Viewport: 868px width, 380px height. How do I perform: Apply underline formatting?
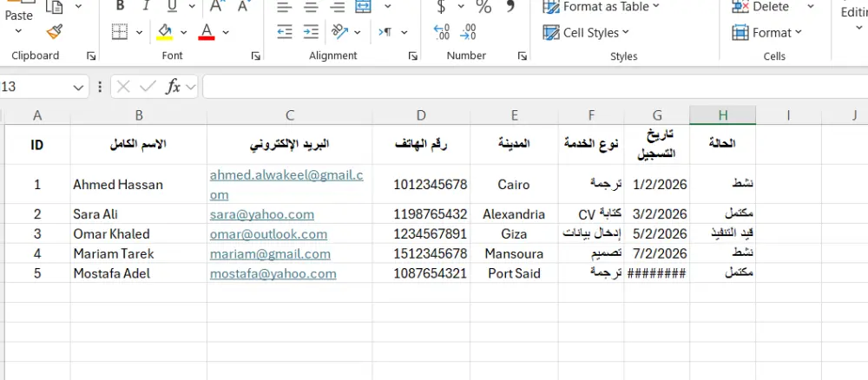(x=172, y=6)
